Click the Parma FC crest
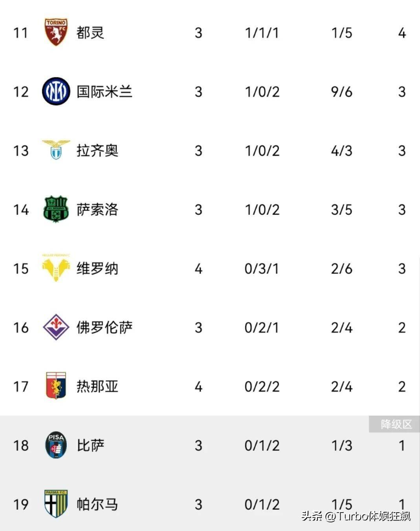This screenshot has height=531, width=420. 56,503
